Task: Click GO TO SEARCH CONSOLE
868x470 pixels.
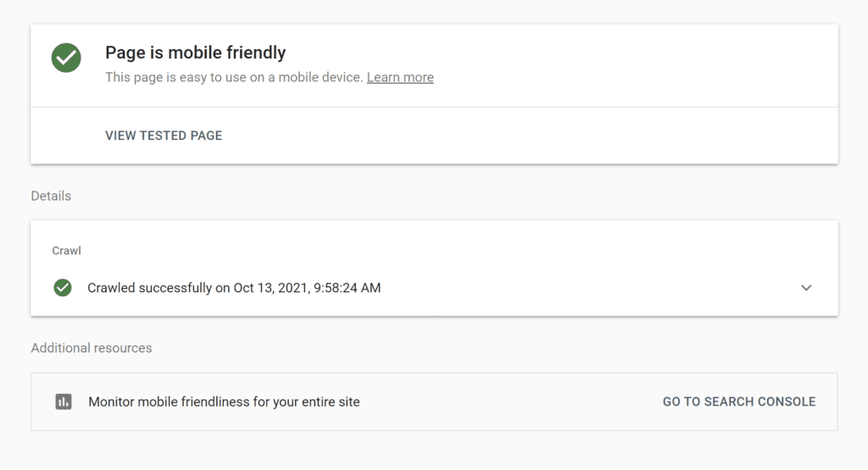Action: [x=739, y=401]
